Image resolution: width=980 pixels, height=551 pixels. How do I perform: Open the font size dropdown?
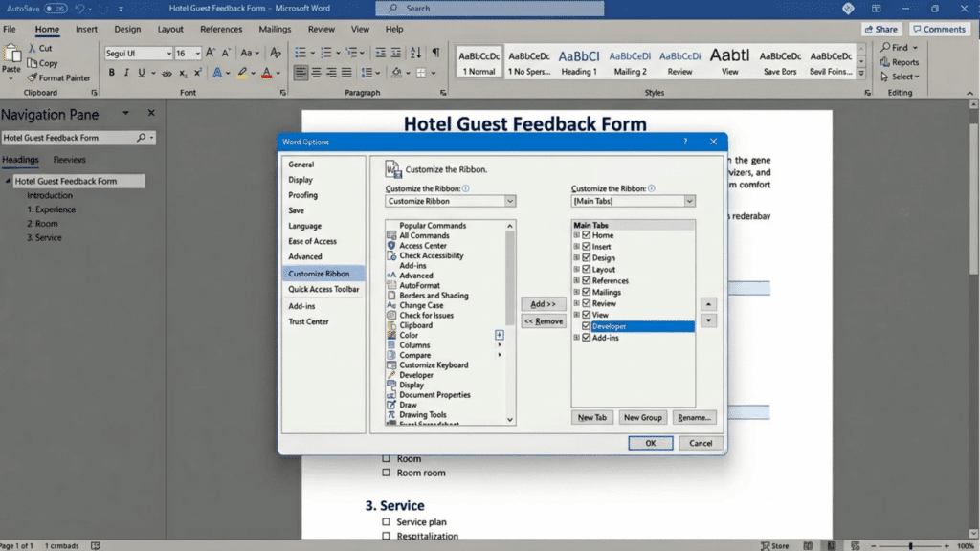197,54
